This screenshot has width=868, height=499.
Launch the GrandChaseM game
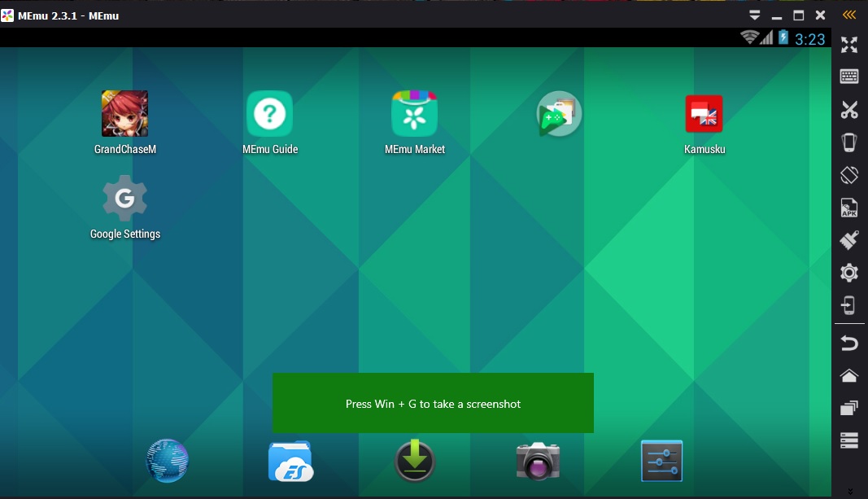pyautogui.click(x=124, y=114)
